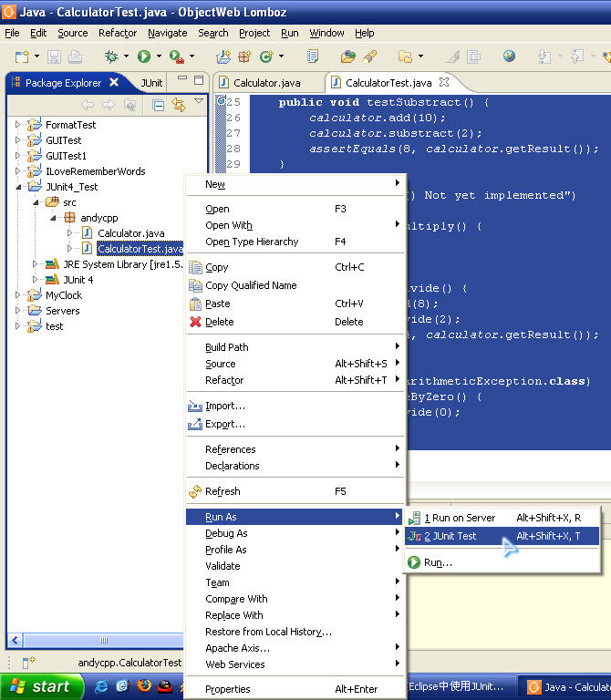Click the Debug bug icon in toolbar
Image resolution: width=611 pixels, height=700 pixels.
pyautogui.click(x=111, y=57)
